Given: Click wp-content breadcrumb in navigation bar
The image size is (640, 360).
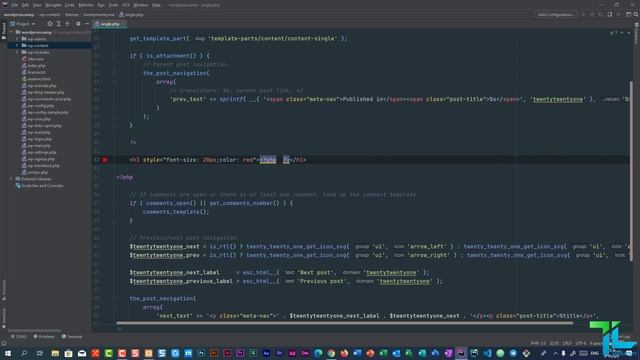Looking at the screenshot, I should (x=49, y=15).
